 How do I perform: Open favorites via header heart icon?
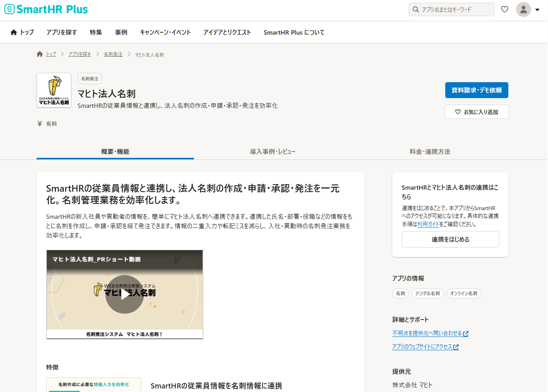pos(505,9)
